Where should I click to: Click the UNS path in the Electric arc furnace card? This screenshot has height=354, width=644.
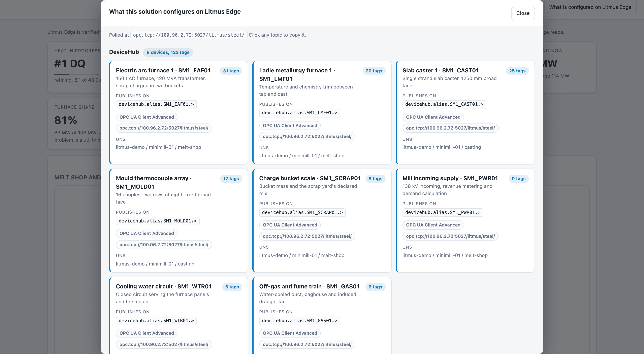(x=158, y=147)
